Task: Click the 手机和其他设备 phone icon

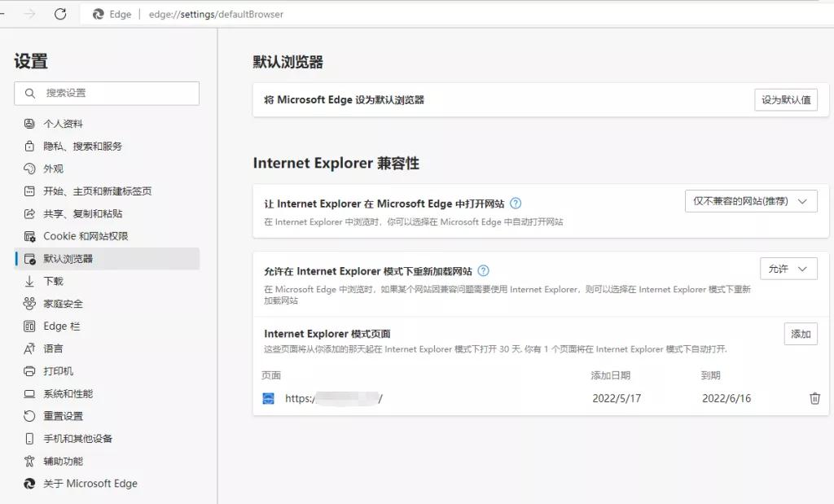Action: [x=29, y=439]
